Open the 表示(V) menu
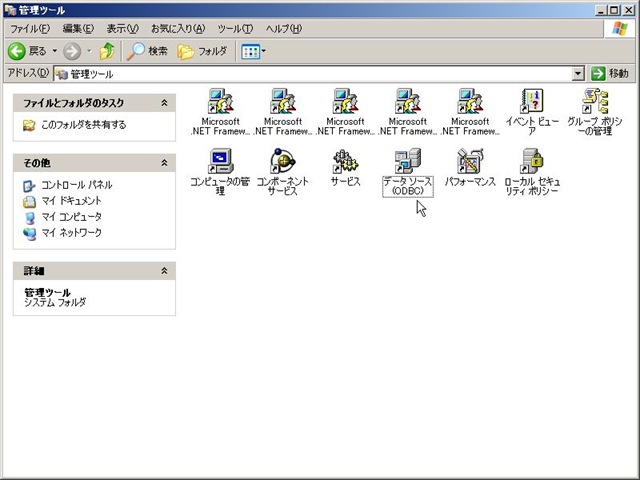The width and height of the screenshot is (640, 480). (122, 29)
